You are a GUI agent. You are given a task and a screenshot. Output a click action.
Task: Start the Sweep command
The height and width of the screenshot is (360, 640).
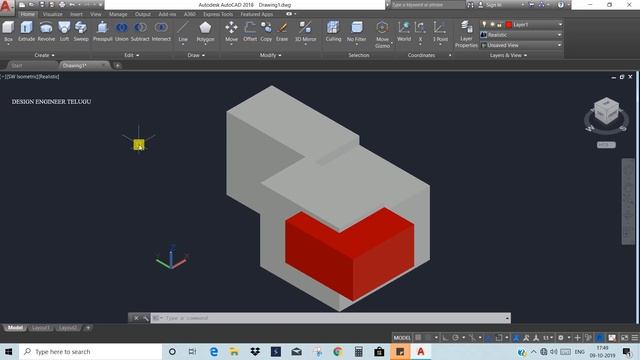tap(81, 31)
